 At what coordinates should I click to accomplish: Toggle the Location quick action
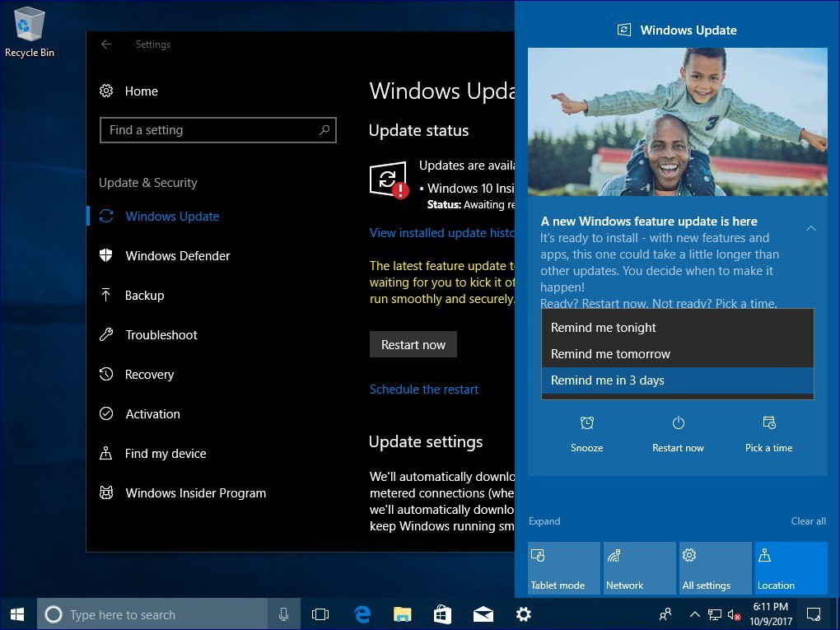[791, 568]
